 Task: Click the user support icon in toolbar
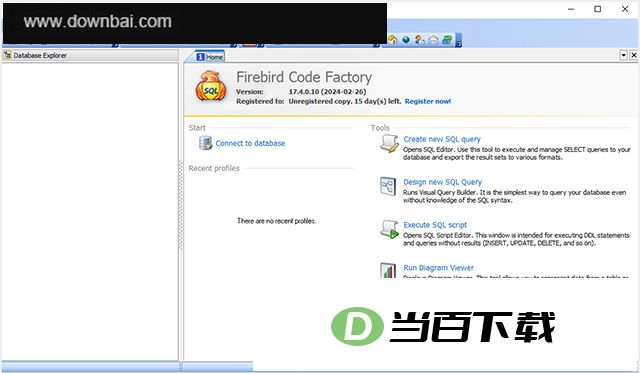[x=419, y=40]
